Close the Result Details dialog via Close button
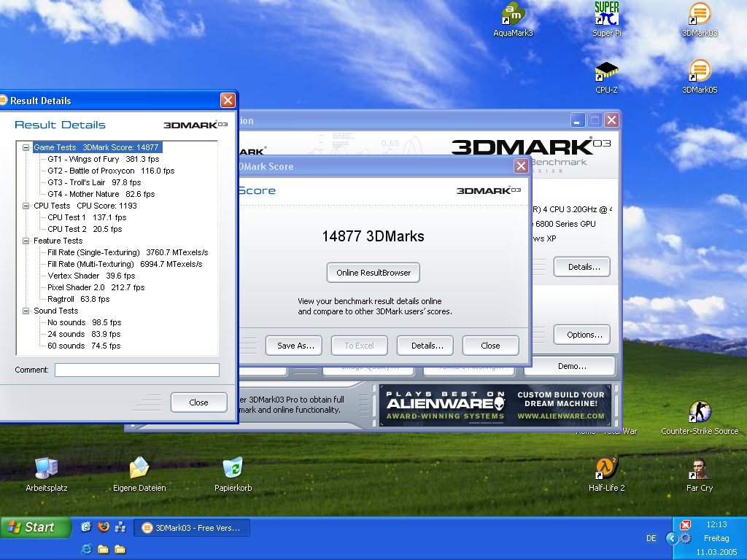This screenshot has width=747, height=560. click(198, 402)
